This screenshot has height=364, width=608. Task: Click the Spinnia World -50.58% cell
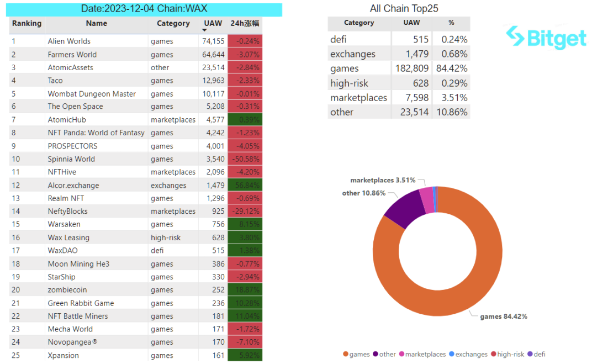(x=245, y=159)
